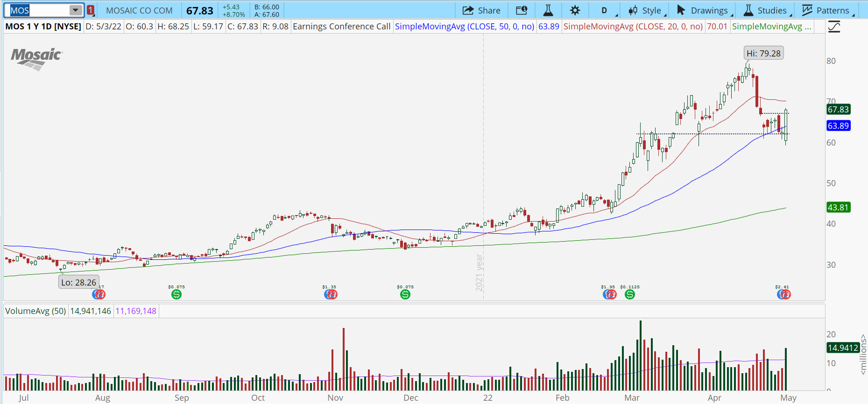Click the open value O: 60.3
This screenshot has width=868, height=404.
(x=140, y=27)
